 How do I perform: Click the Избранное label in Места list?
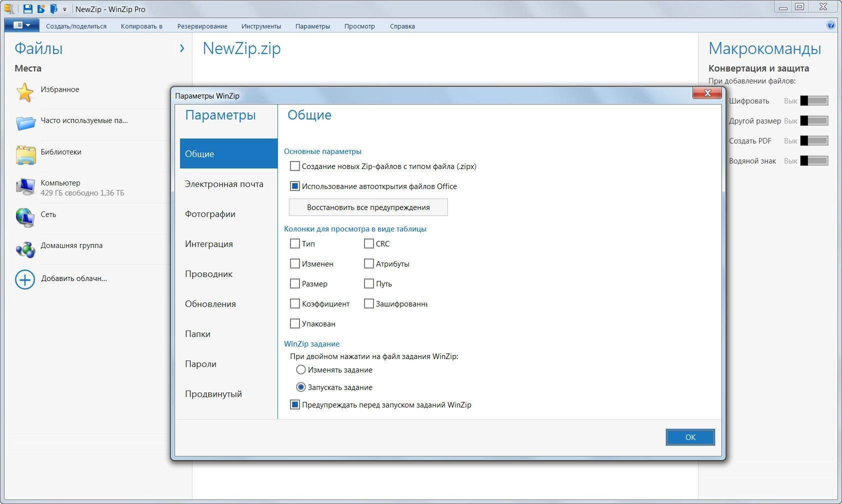[x=60, y=89]
